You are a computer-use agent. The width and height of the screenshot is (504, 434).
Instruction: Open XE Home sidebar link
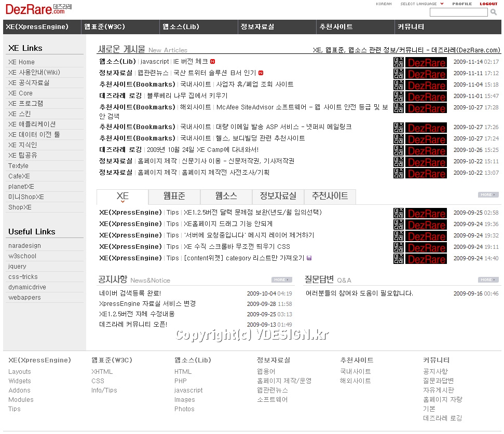click(21, 62)
